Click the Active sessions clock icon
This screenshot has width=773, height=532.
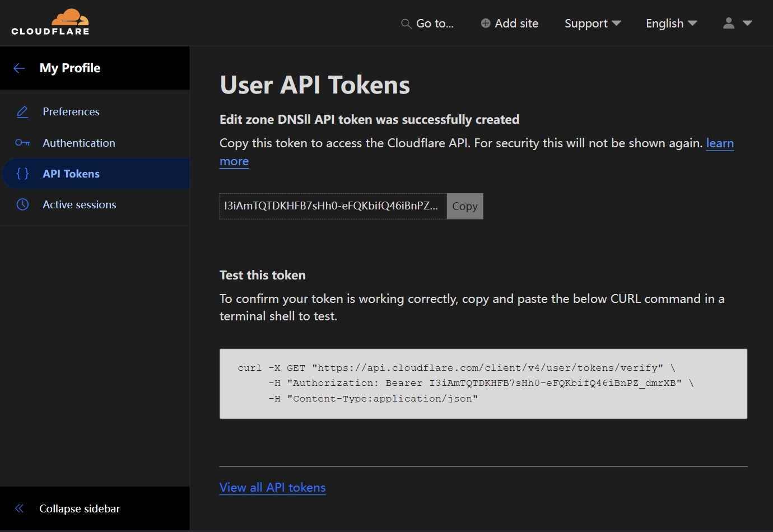[x=22, y=204]
